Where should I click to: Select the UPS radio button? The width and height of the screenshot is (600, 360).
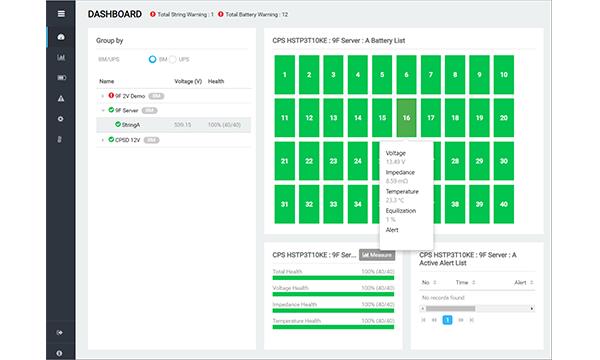[173, 59]
